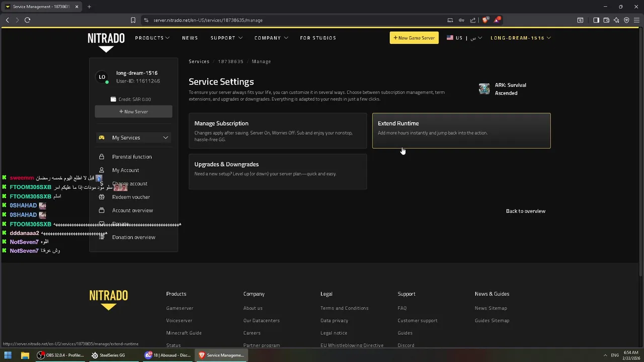Open the Upgrades & Downgrades card
Viewport: 644px width, 362px height.
[278, 171]
